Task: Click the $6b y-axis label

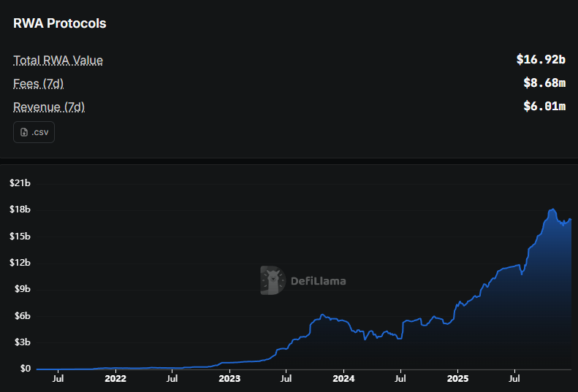Action: 22,316
